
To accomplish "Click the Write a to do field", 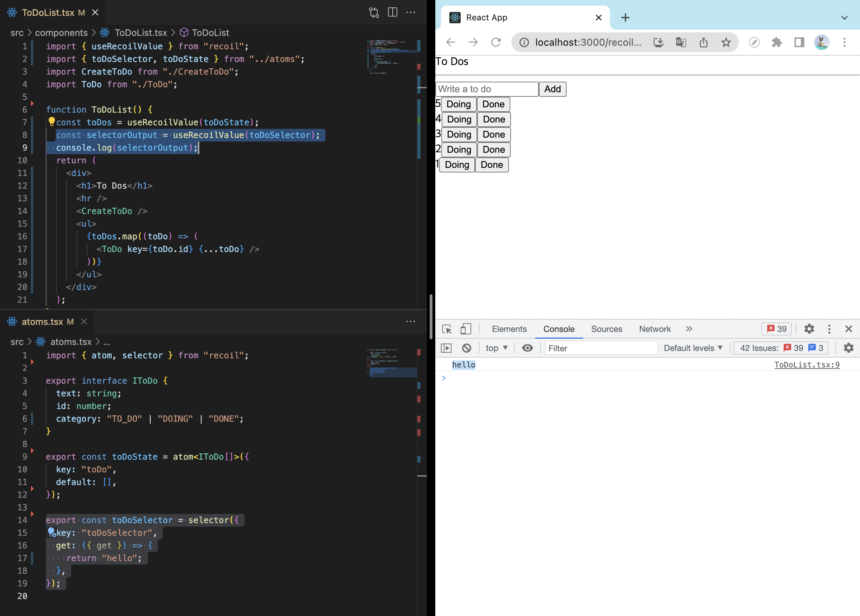I will pos(486,89).
